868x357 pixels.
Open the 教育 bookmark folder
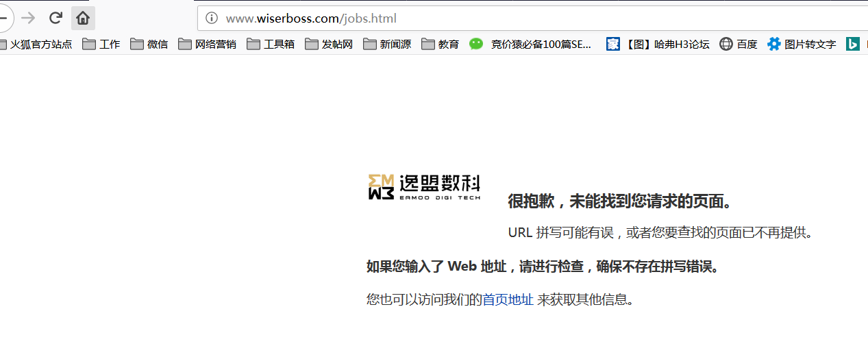(441, 44)
